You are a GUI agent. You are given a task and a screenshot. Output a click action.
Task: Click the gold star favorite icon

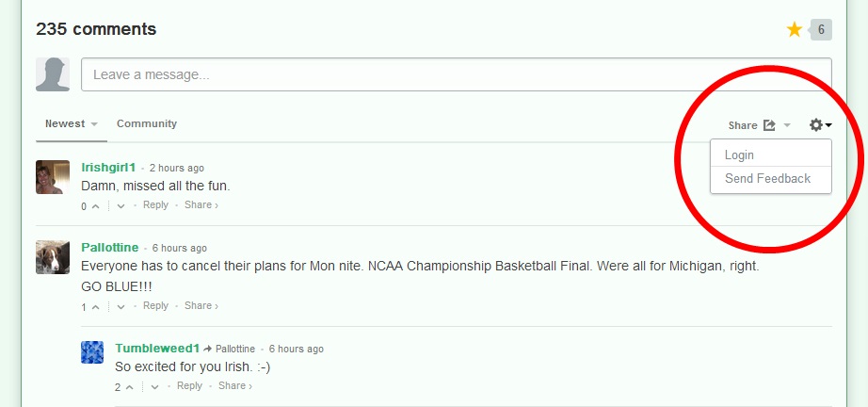click(x=795, y=30)
